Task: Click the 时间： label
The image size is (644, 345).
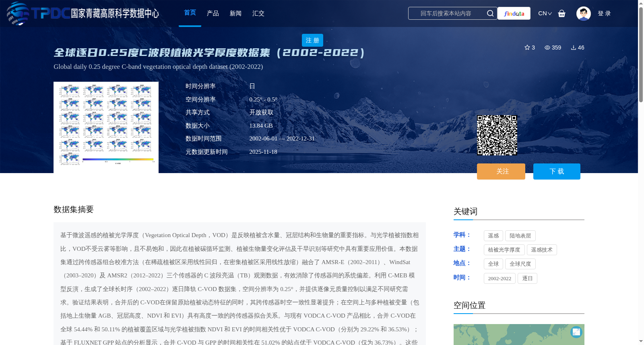Action: (x=462, y=277)
